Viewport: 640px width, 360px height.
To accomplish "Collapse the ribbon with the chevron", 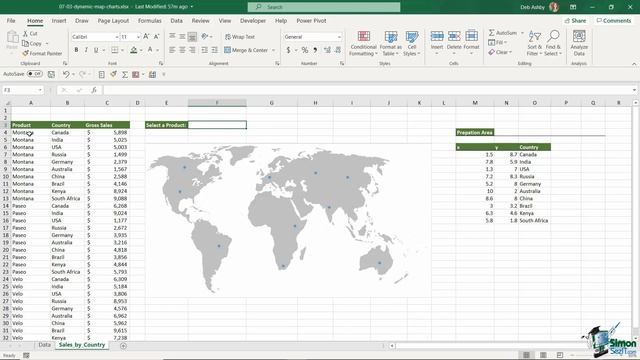I will [x=634, y=64].
